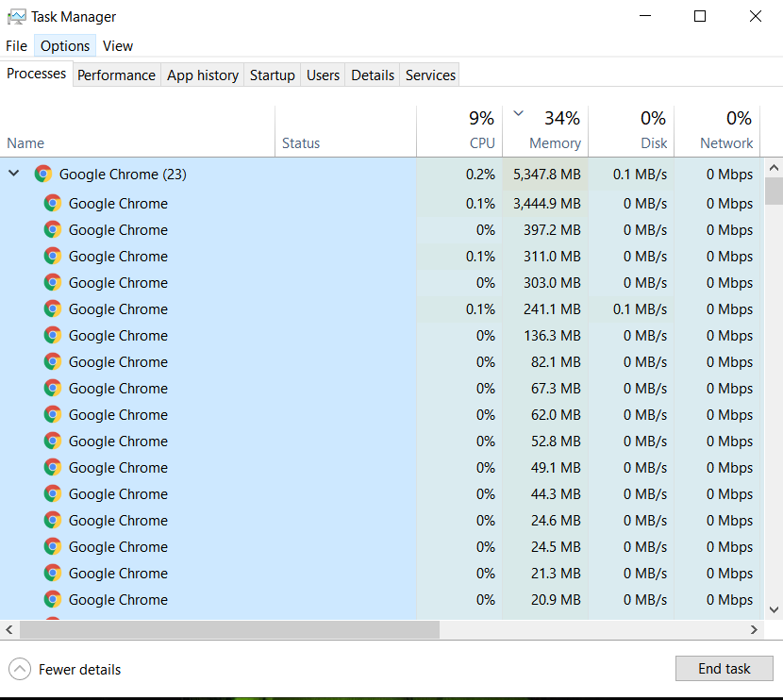Viewport: 783px width, 700px height.
Task: Click the Google Chrome (23) group name
Action: coord(123,175)
